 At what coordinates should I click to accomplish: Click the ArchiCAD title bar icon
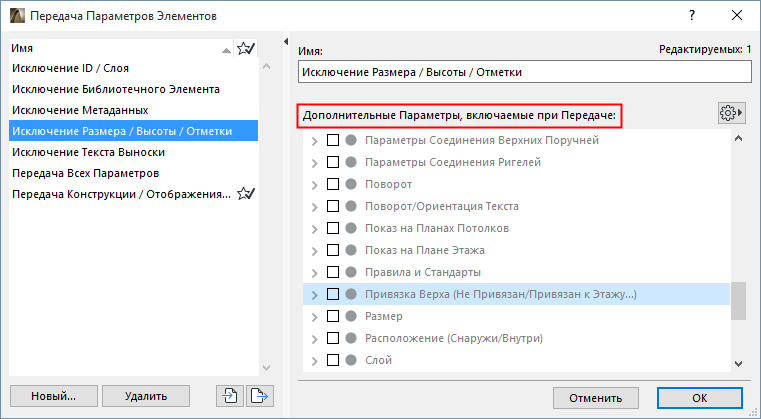pyautogui.click(x=17, y=16)
